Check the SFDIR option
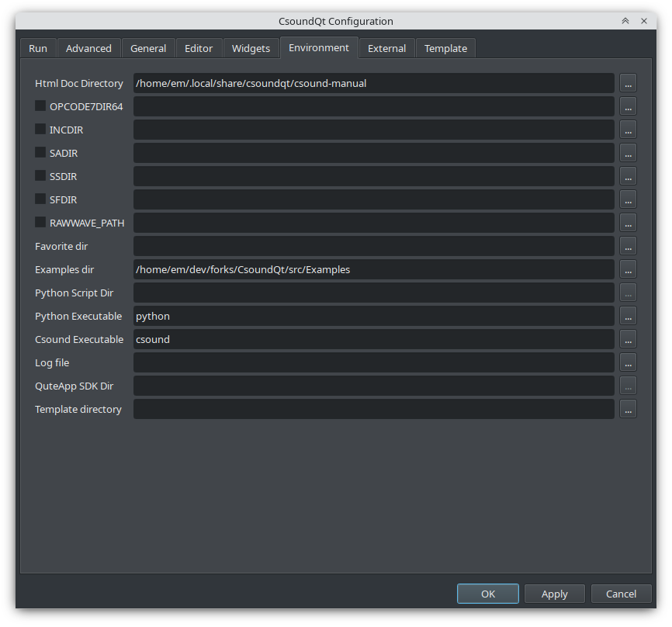This screenshot has width=672, height=627. click(40, 199)
